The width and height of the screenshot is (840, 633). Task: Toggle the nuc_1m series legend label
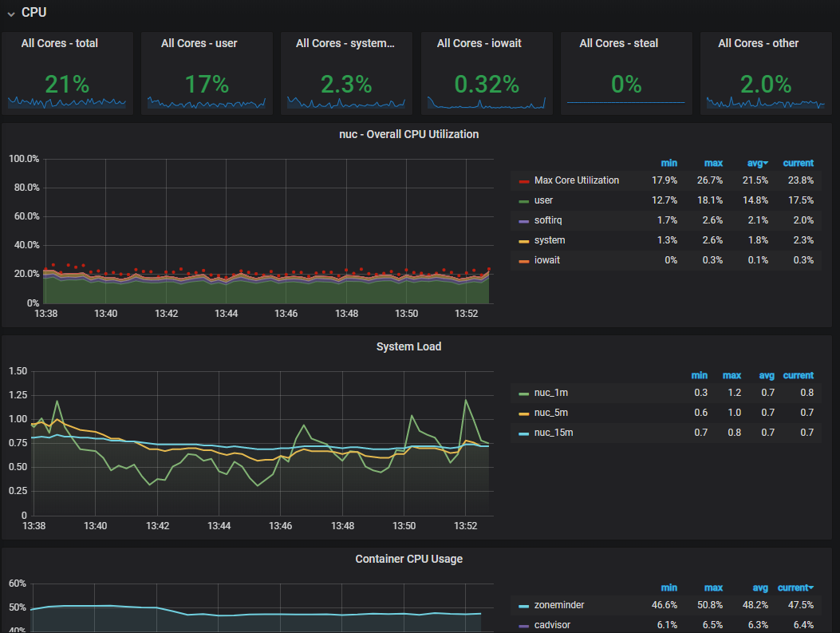(x=550, y=393)
